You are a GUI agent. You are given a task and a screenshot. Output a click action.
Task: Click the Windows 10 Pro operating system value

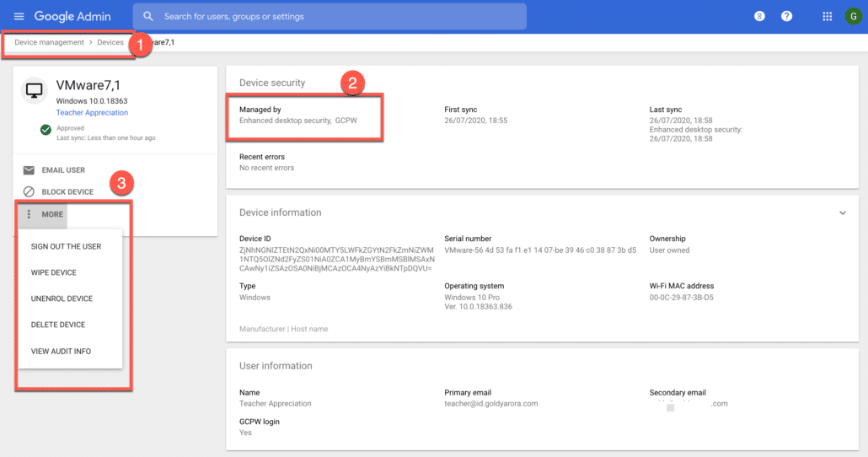[x=472, y=298]
